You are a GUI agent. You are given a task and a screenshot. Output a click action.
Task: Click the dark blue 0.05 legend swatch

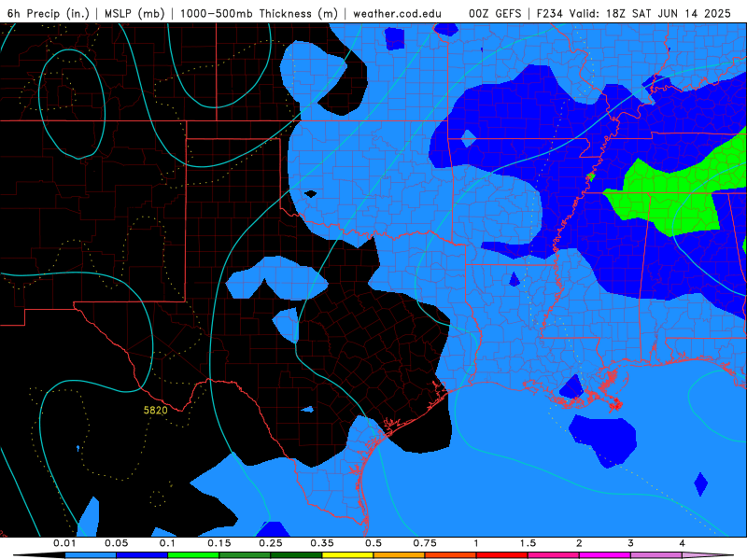(142, 555)
